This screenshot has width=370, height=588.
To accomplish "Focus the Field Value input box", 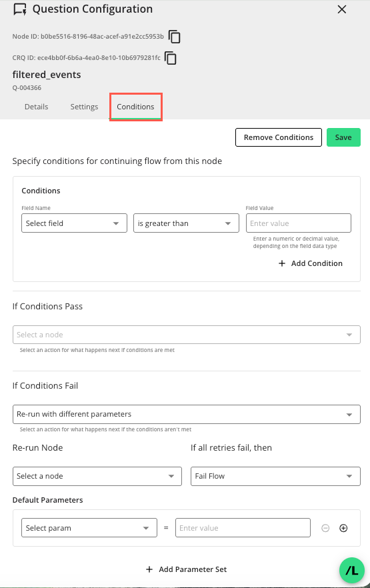I will click(x=299, y=223).
